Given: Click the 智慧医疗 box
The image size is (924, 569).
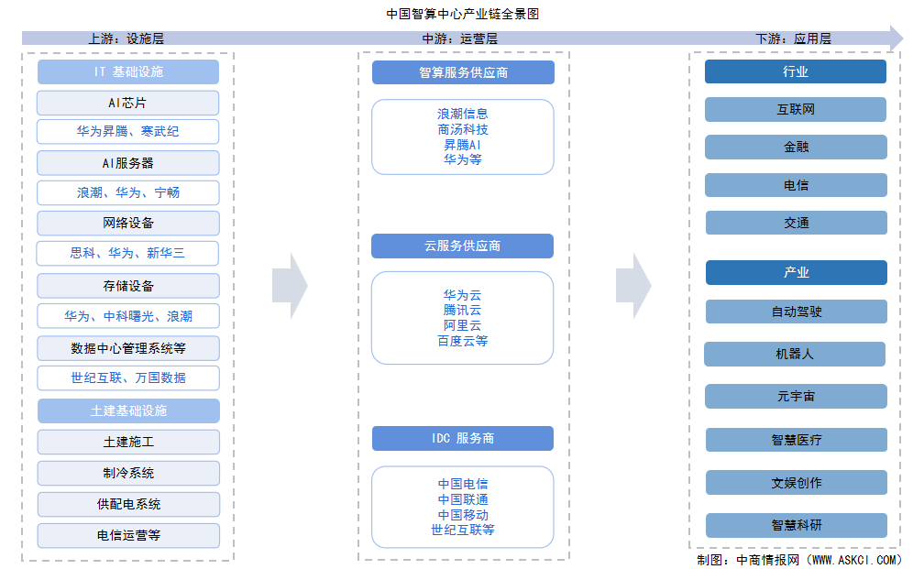Looking at the screenshot, I should 796,440.
